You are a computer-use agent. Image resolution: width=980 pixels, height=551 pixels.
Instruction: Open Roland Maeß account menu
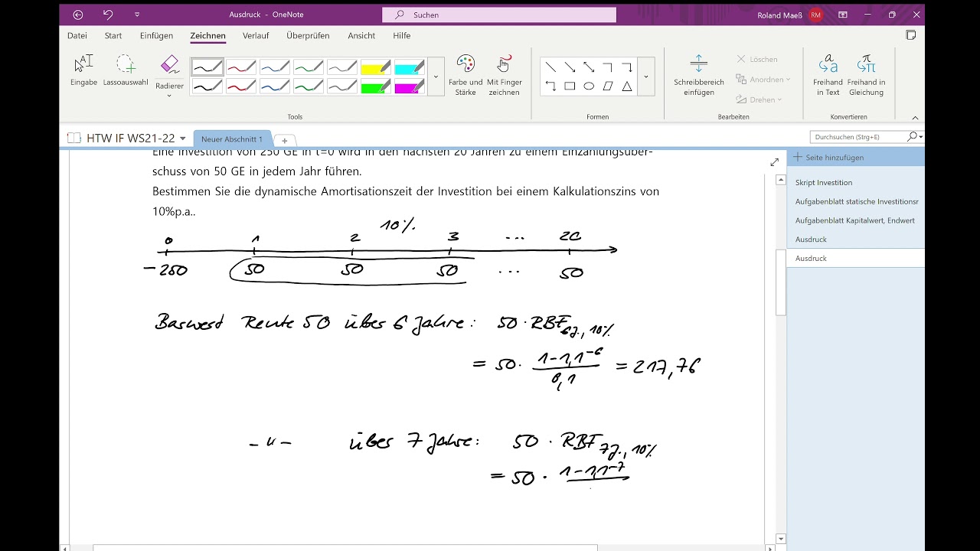tap(789, 15)
